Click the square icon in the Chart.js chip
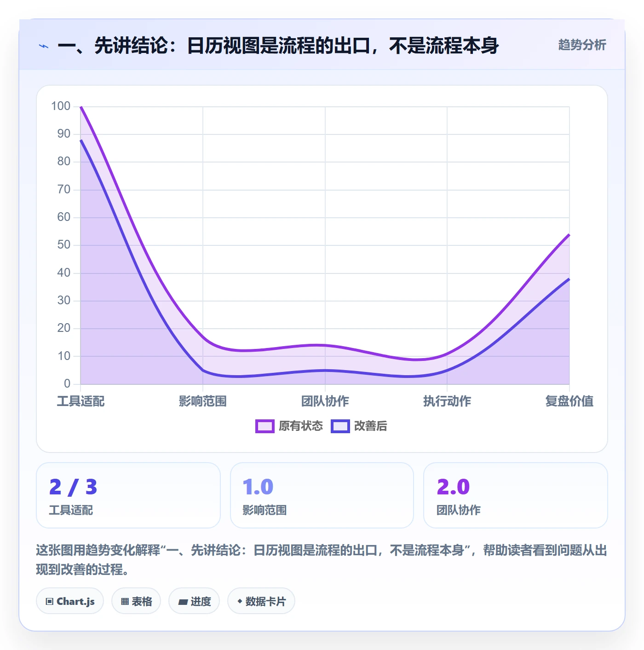Viewport: 644px width, 650px height. 50,602
